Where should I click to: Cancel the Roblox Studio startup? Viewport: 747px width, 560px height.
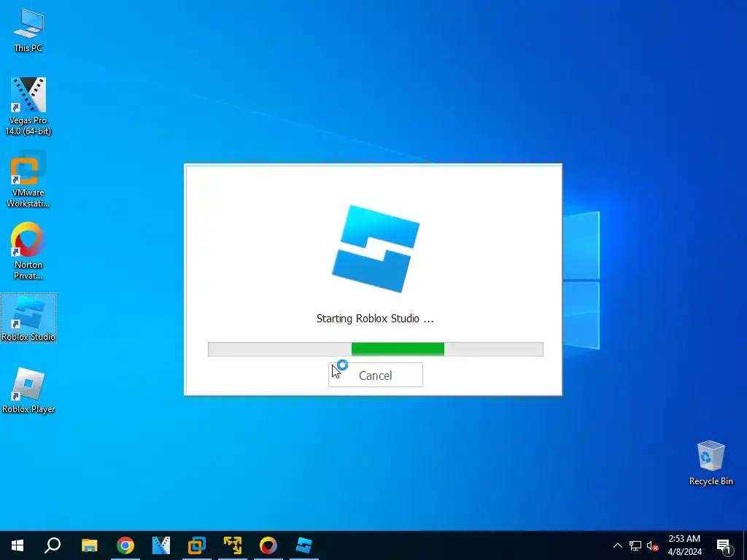(376, 375)
